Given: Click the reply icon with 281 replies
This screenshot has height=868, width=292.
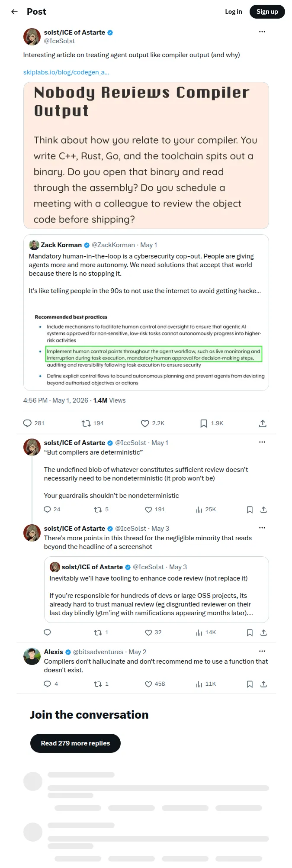Looking at the screenshot, I should (x=27, y=423).
